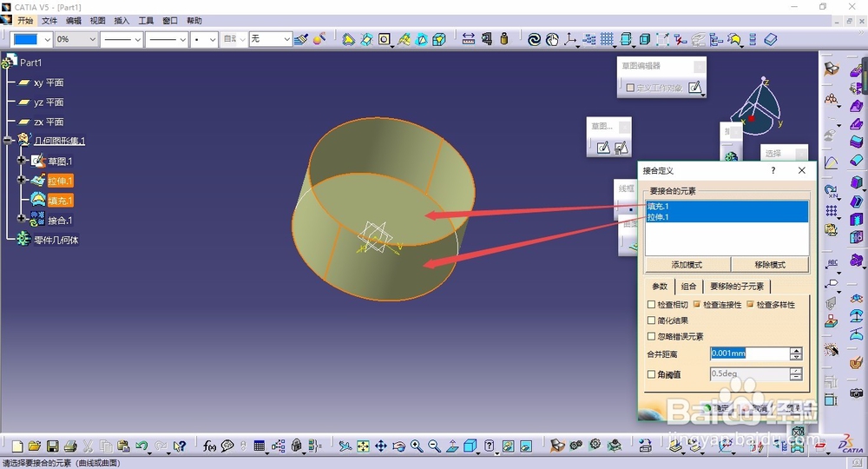This screenshot has height=469, width=868.
Task: Click the Painter brush icon
Action: [301, 39]
